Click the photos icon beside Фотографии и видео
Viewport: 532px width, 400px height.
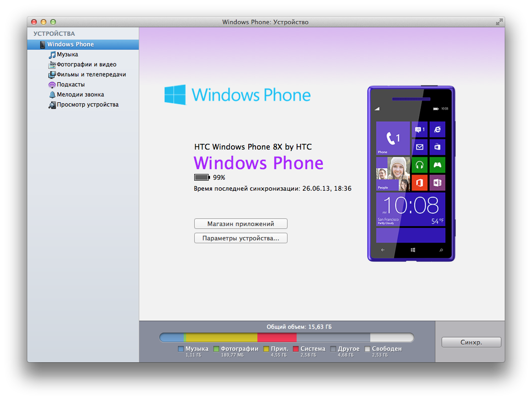pyautogui.click(x=52, y=65)
